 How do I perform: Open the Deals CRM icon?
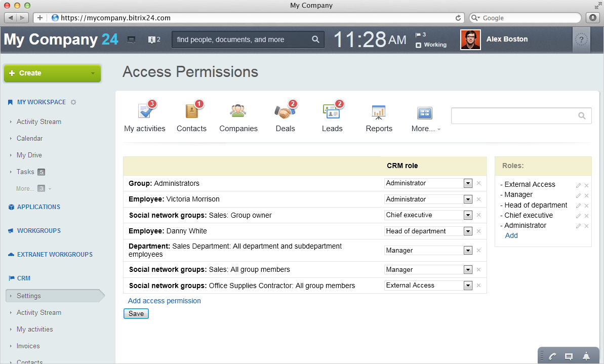tap(285, 111)
